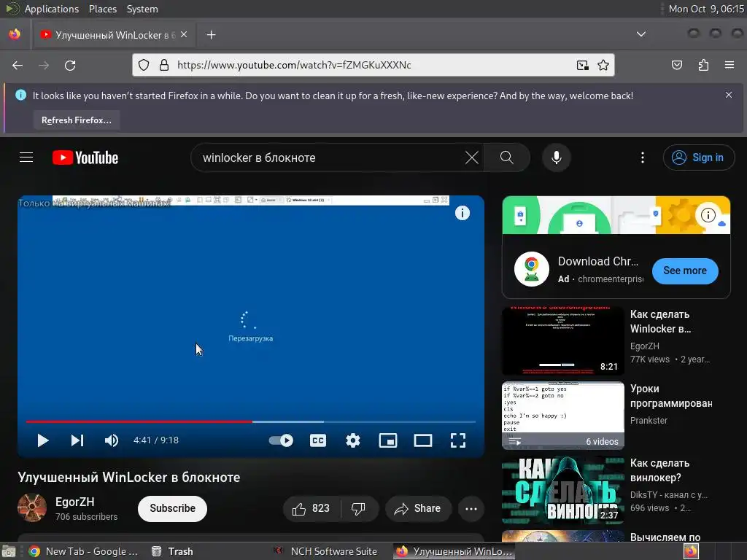Open the EgorZH channel name link
747x560 pixels.
(74, 502)
